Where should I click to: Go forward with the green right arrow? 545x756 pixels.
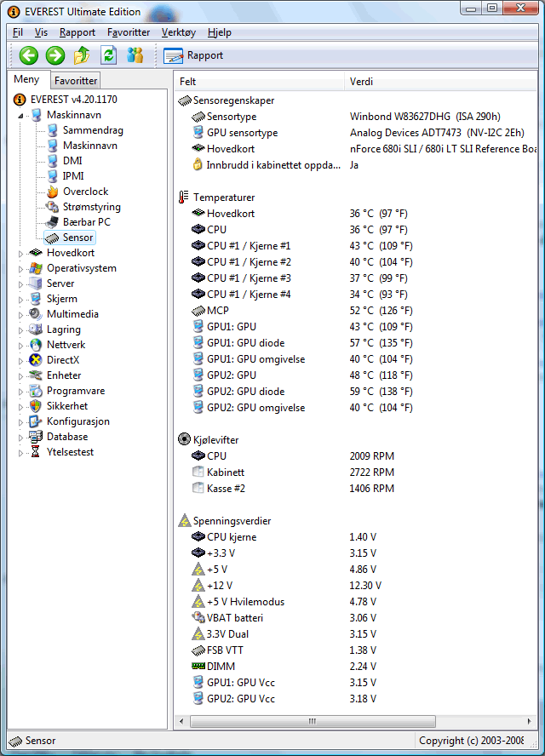tap(55, 55)
